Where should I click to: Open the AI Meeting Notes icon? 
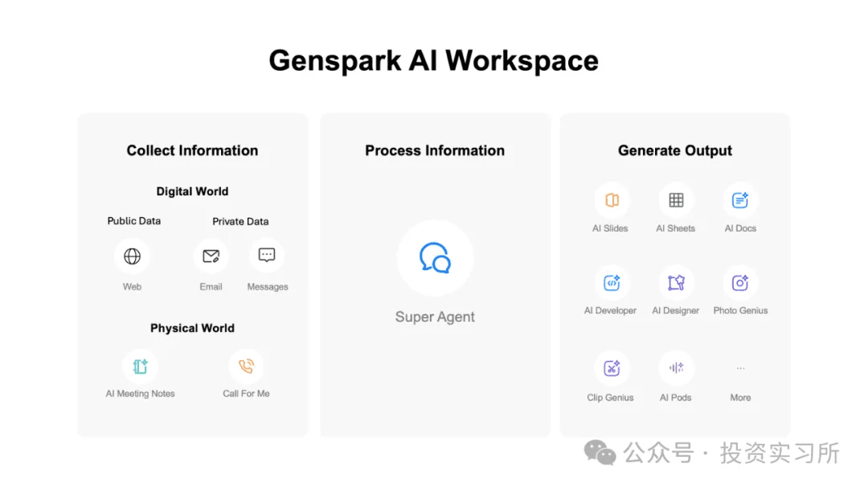(x=141, y=367)
